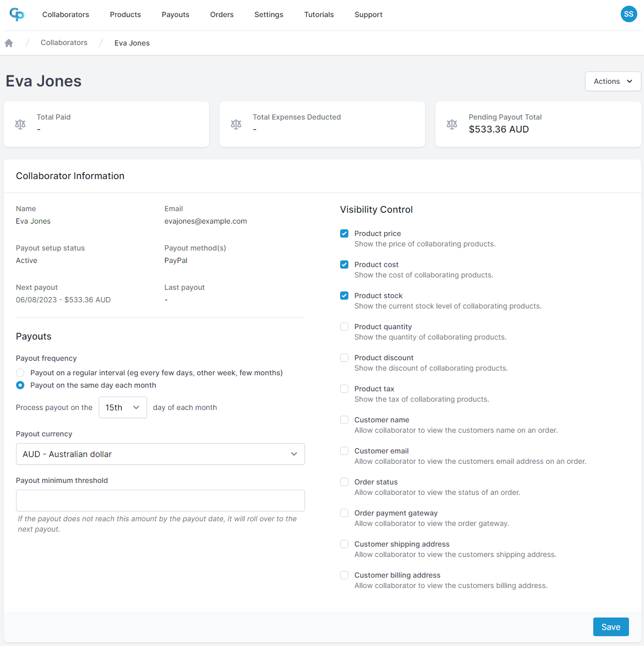The width and height of the screenshot is (644, 646).
Task: Open the AUD - Australian dollar currency dropdown
Action: point(160,454)
